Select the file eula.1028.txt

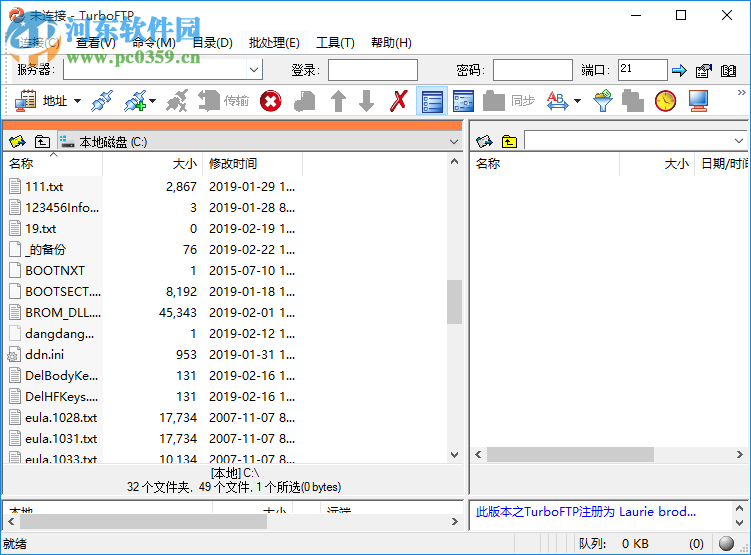[61, 418]
